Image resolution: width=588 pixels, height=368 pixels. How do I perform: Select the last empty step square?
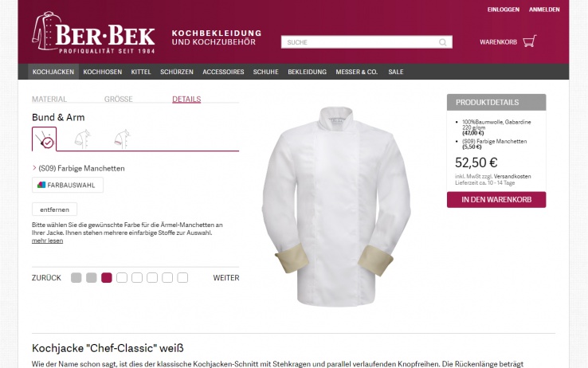click(182, 278)
